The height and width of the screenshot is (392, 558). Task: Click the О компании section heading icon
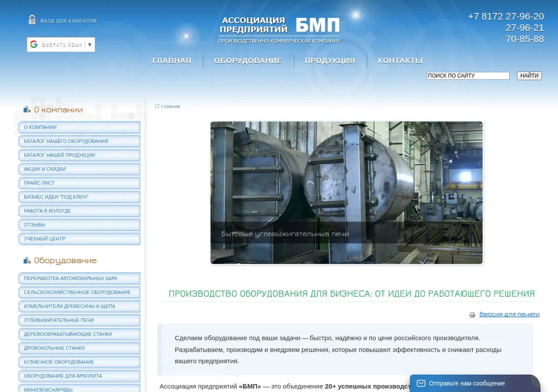click(x=27, y=110)
